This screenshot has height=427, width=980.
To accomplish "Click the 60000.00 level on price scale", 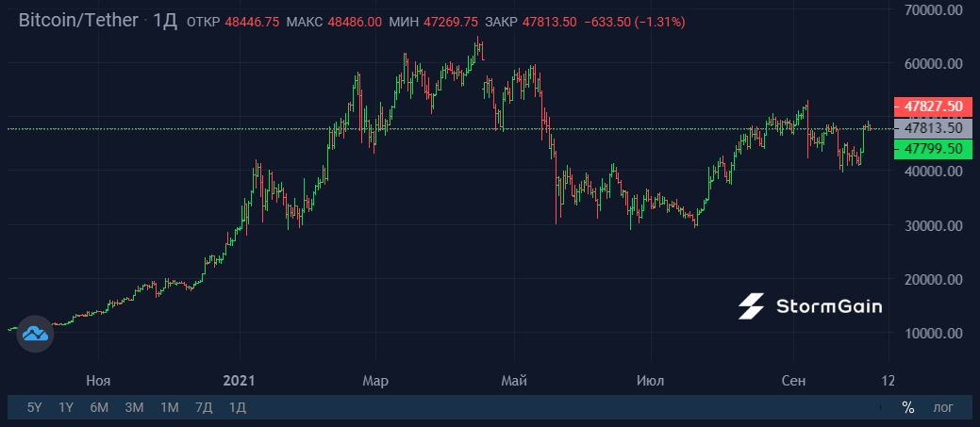I will coord(934,63).
